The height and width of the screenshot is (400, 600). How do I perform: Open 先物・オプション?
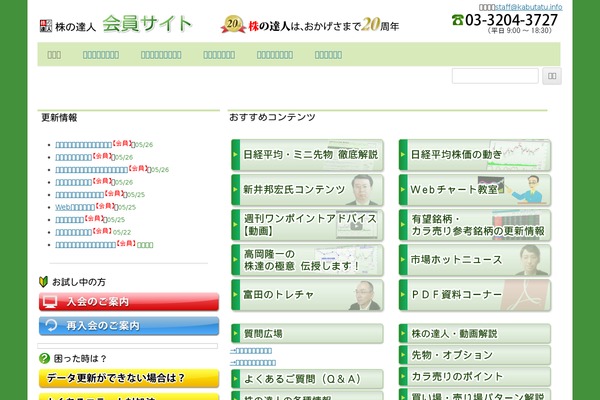click(x=475, y=355)
